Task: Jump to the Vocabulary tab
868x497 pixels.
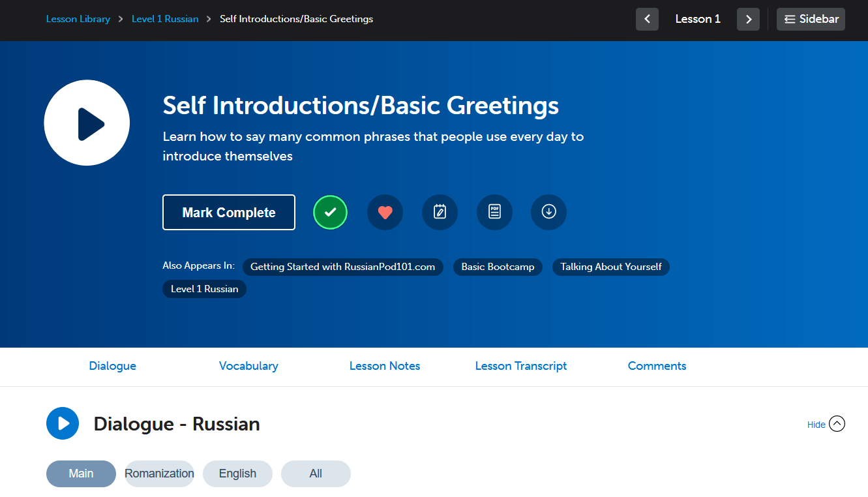Action: click(x=248, y=366)
